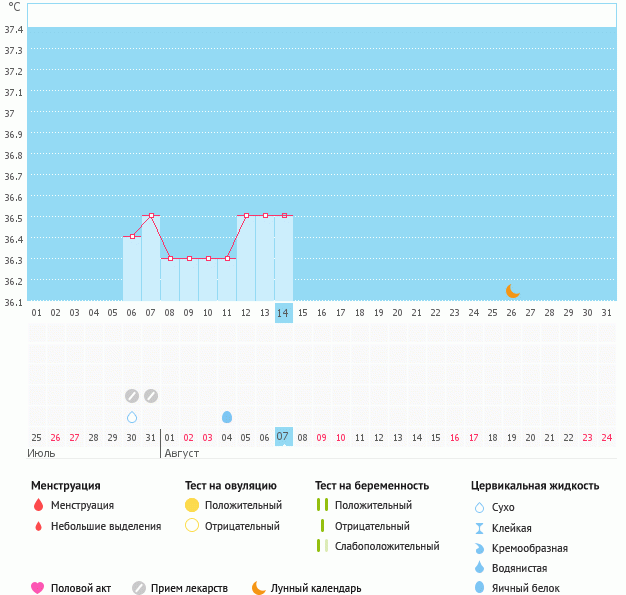Click the 36.5 data point on day 07

(151, 215)
